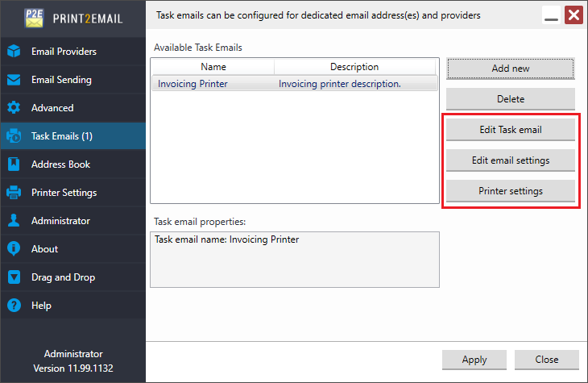Image resolution: width=588 pixels, height=383 pixels.
Task: Click the Address Book bookmark icon
Action: point(14,164)
